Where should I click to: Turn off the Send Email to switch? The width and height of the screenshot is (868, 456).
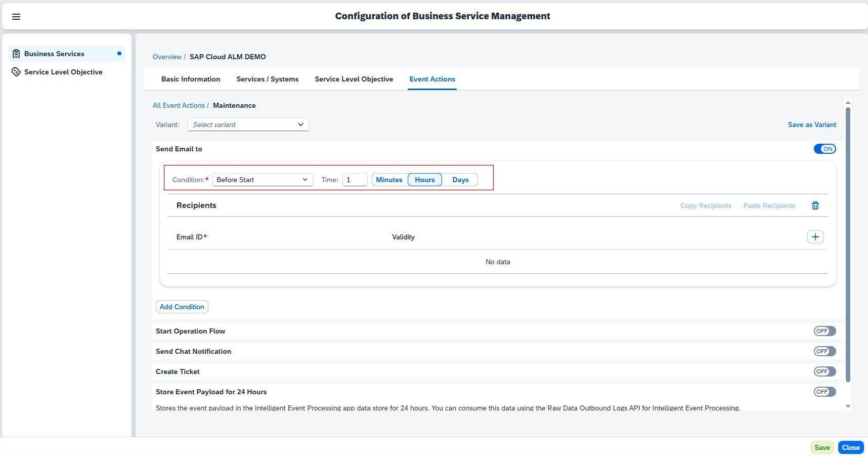(x=824, y=149)
